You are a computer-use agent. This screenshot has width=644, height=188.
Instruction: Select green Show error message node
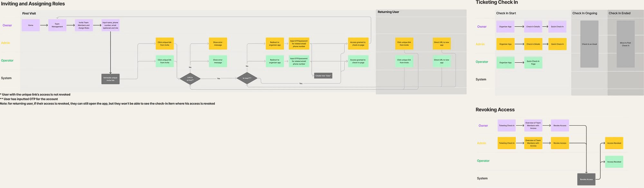point(218,61)
